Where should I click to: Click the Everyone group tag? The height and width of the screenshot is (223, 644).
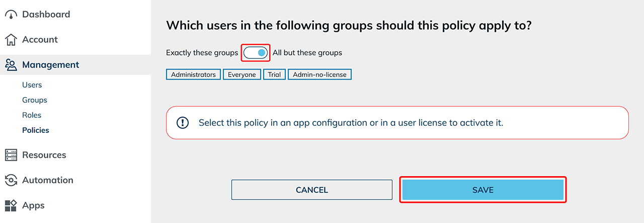coord(242,75)
